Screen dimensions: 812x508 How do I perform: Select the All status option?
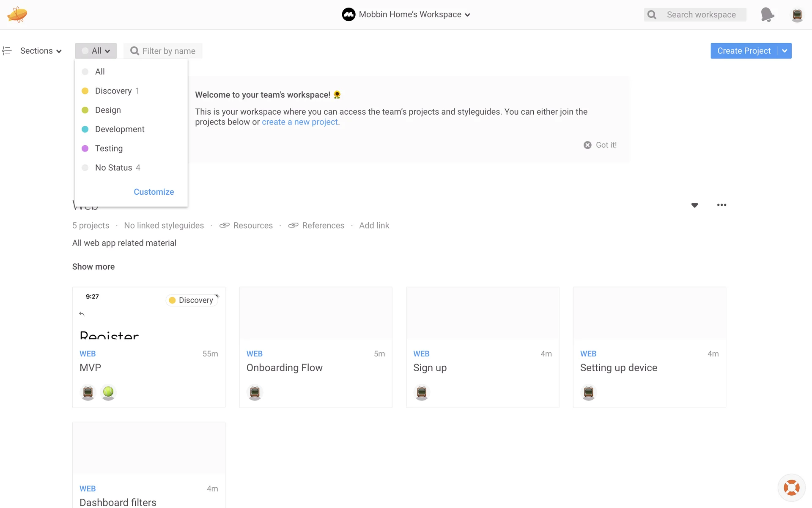click(x=100, y=72)
